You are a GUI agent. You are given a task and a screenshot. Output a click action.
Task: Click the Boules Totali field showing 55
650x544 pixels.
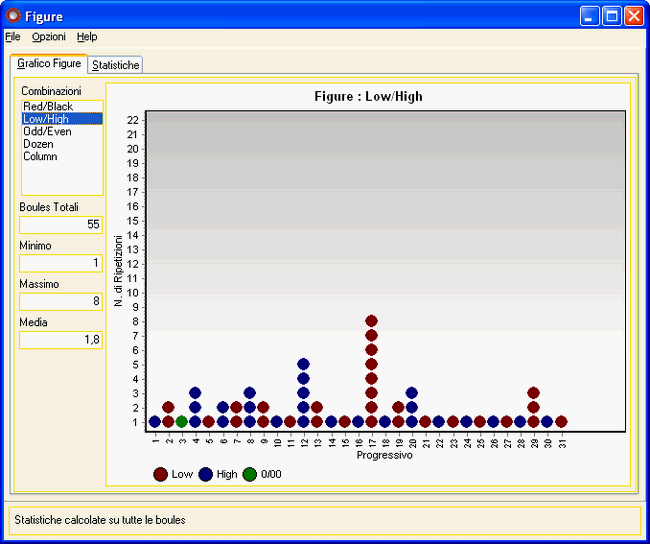tap(61, 225)
